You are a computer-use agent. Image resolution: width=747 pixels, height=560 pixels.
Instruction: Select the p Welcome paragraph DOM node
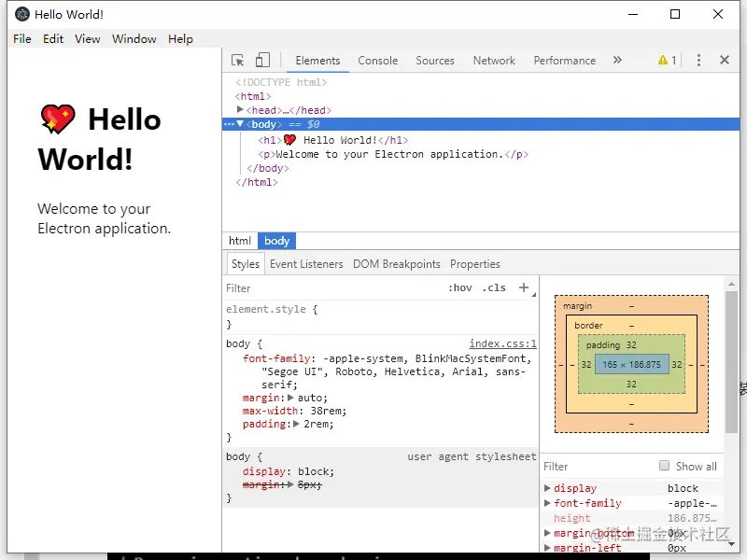tap(392, 154)
